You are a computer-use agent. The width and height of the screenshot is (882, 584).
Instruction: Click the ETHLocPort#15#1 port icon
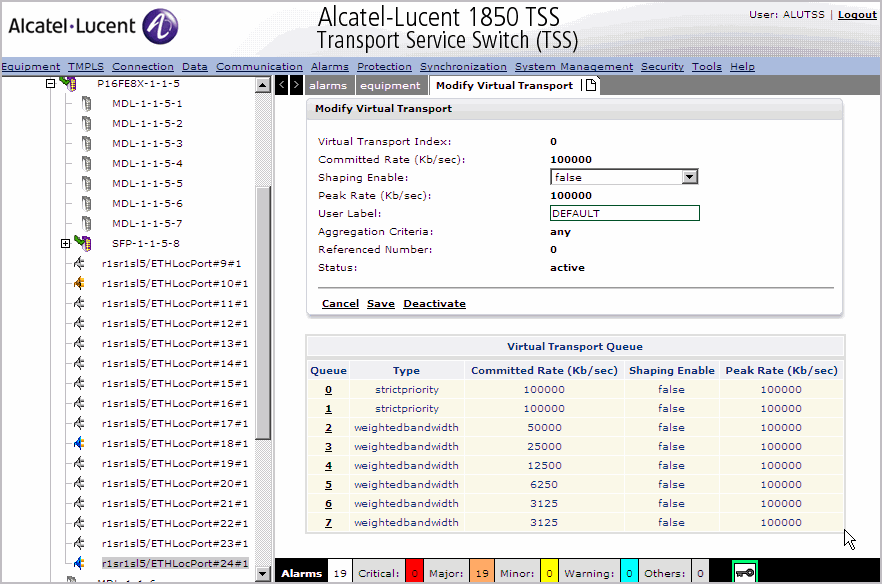(79, 383)
